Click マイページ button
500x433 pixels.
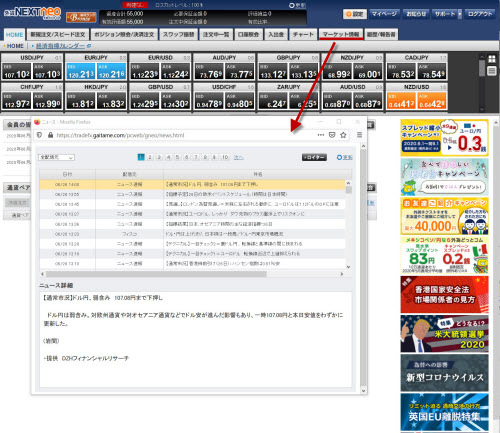click(384, 14)
